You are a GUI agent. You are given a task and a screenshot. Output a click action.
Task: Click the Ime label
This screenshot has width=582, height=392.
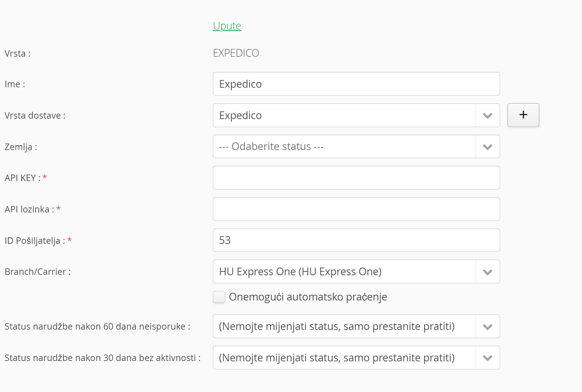(x=15, y=84)
